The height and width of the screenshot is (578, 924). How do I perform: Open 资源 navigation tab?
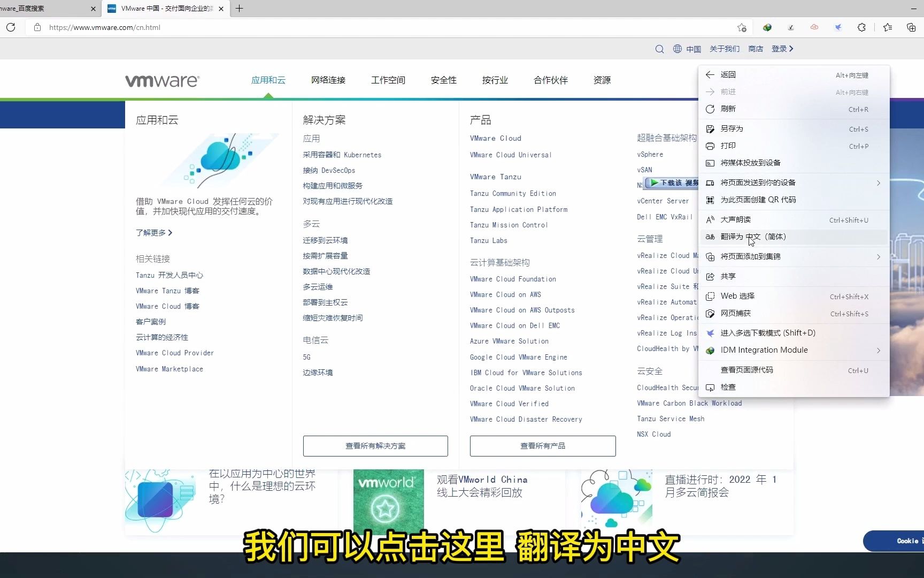click(602, 80)
